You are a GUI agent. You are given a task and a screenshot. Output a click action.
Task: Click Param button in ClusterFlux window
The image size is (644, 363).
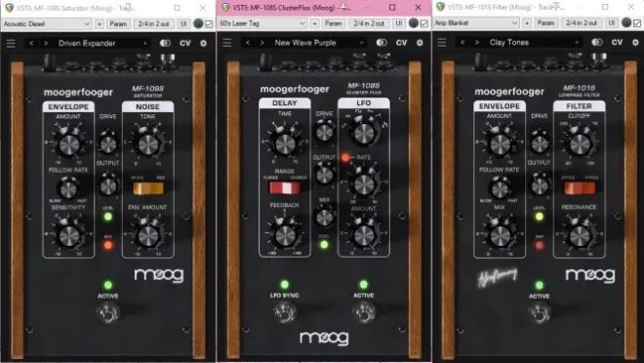tap(333, 23)
